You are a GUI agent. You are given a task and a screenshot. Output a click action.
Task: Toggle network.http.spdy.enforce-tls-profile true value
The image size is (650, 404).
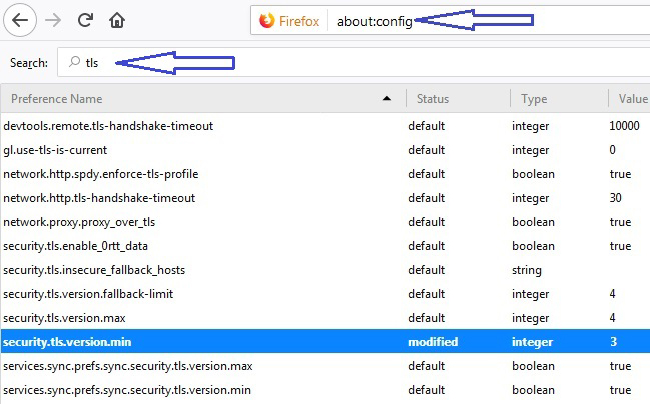point(620,174)
